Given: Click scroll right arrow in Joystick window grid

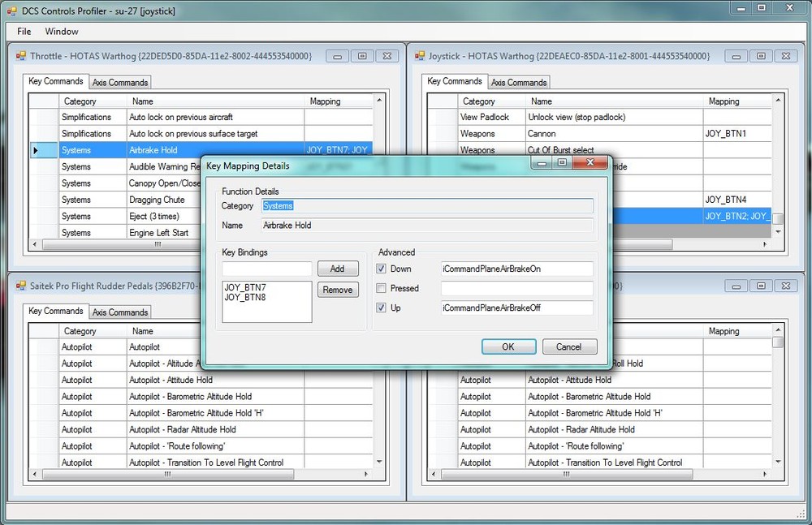Looking at the screenshot, I should [765, 244].
